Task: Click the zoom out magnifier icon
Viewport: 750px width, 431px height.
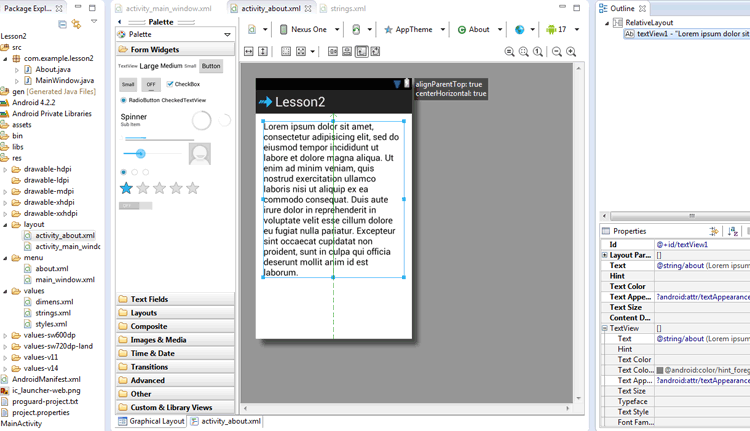Action: coord(557,52)
